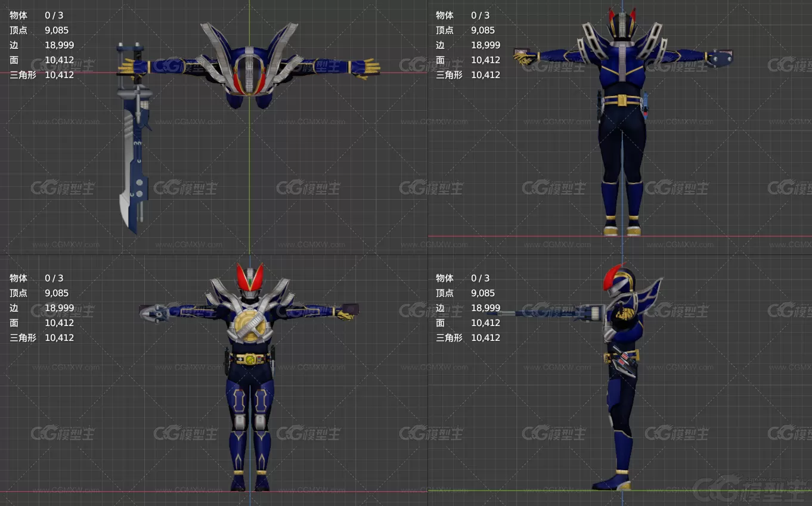Click 顶点 value 9,085 in side-view viewport
Image resolution: width=812 pixels, height=506 pixels.
tap(483, 293)
